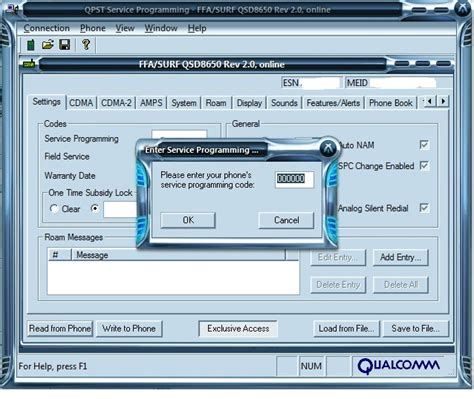The image size is (474, 399).
Task: Click the Add Entry button
Action: [400, 257]
